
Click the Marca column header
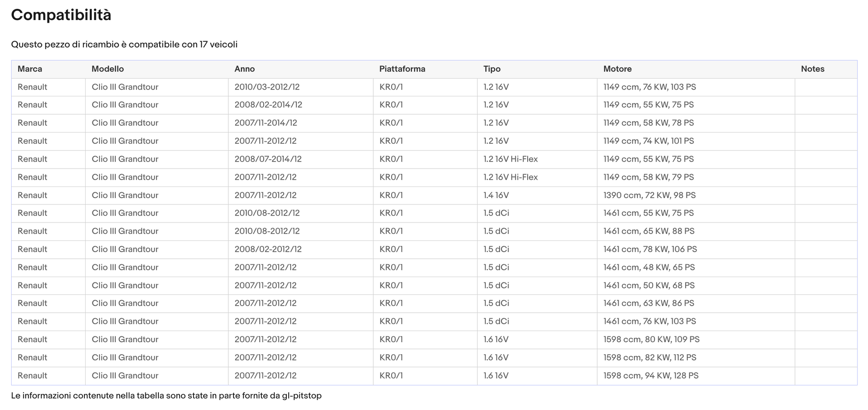[30, 69]
